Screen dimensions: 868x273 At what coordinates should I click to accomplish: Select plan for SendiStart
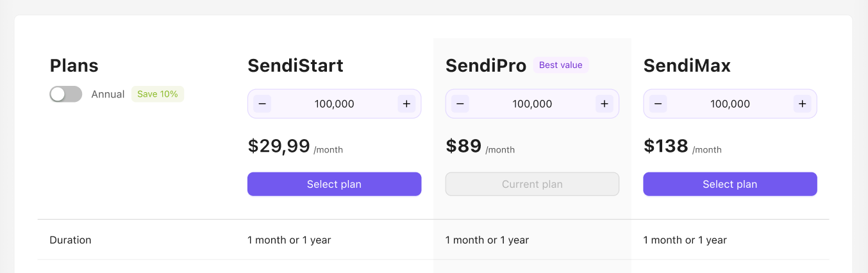point(334,184)
